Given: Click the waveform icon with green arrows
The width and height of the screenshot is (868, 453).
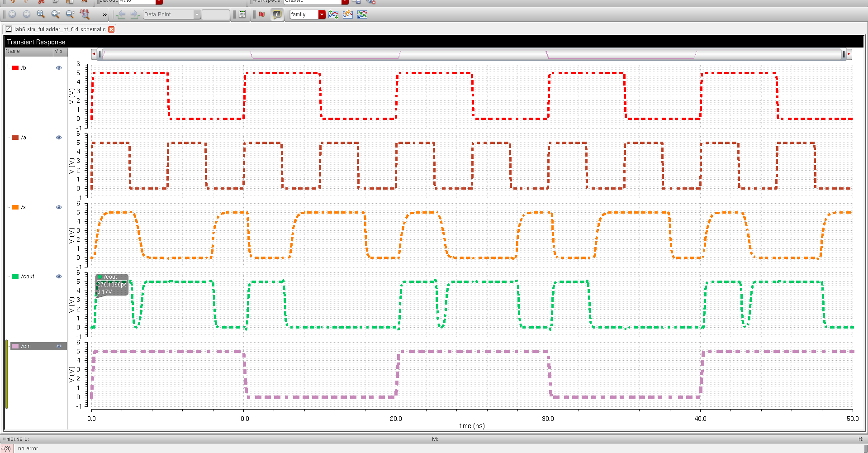Looking at the screenshot, I should point(333,14).
